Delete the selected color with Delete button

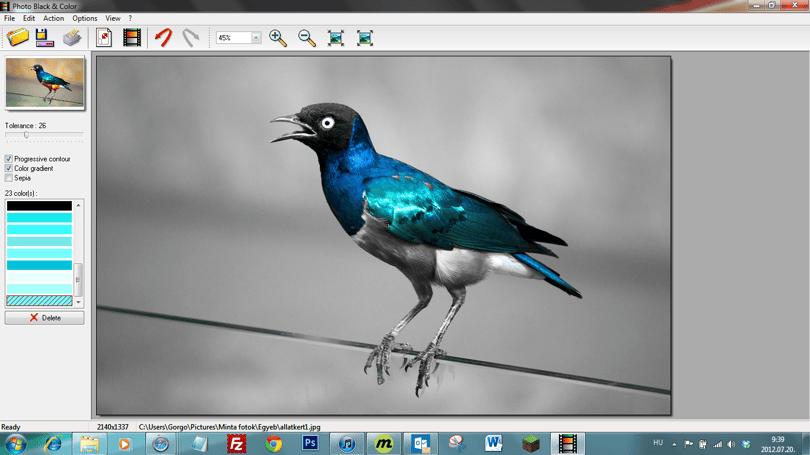click(x=44, y=318)
